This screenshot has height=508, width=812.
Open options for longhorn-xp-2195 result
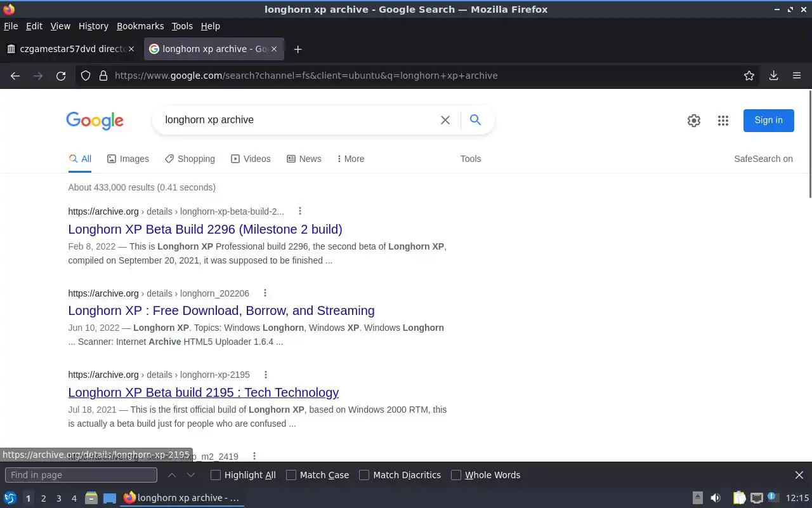[x=266, y=375]
